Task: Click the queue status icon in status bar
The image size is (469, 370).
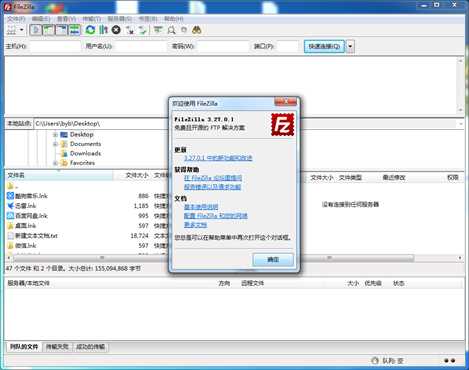Action: coord(375,360)
